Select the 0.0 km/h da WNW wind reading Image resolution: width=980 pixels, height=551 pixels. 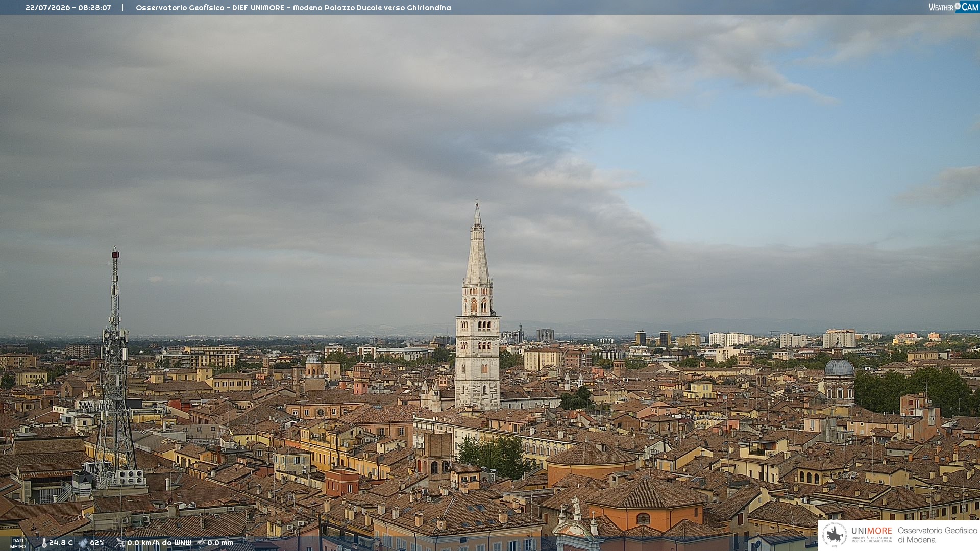coord(159,543)
